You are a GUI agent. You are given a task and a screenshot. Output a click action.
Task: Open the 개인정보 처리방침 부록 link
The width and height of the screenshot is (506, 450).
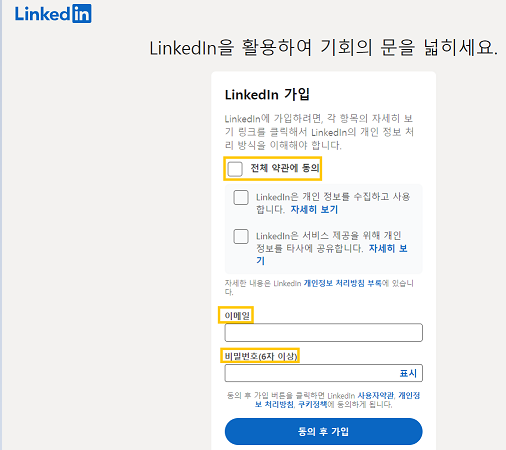[x=343, y=283]
